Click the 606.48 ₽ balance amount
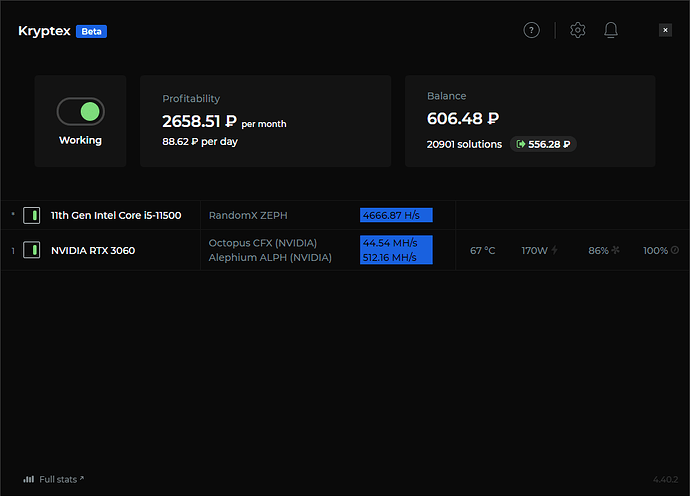This screenshot has height=496, width=690. (x=463, y=118)
